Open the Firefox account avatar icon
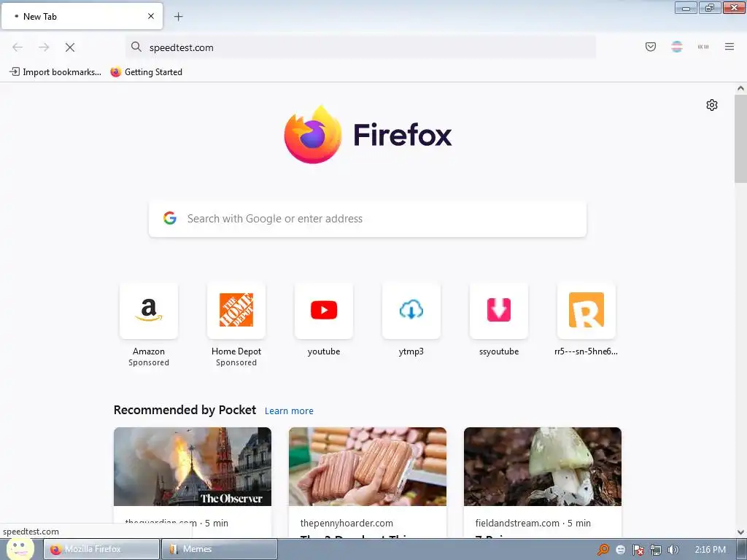The width and height of the screenshot is (747, 560). click(x=676, y=47)
